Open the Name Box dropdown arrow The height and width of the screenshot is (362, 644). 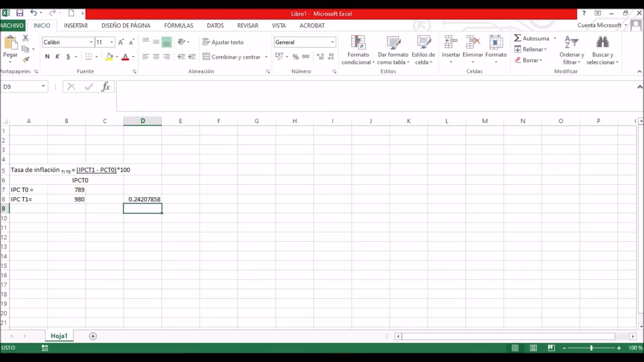tap(43, 86)
